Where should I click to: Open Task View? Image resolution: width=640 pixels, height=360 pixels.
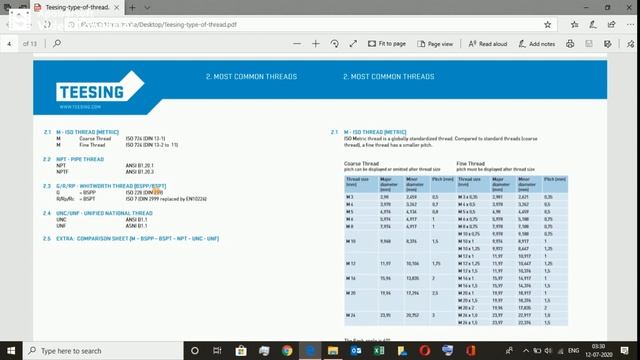217,351
